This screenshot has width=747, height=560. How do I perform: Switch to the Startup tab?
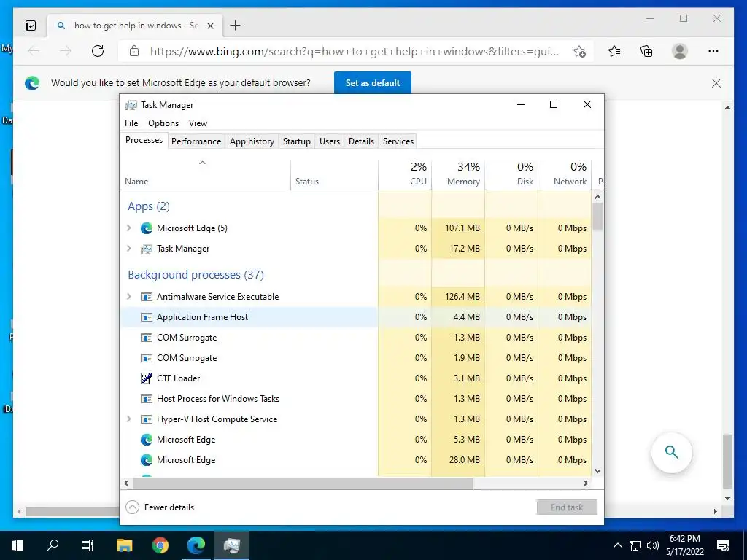coord(297,141)
